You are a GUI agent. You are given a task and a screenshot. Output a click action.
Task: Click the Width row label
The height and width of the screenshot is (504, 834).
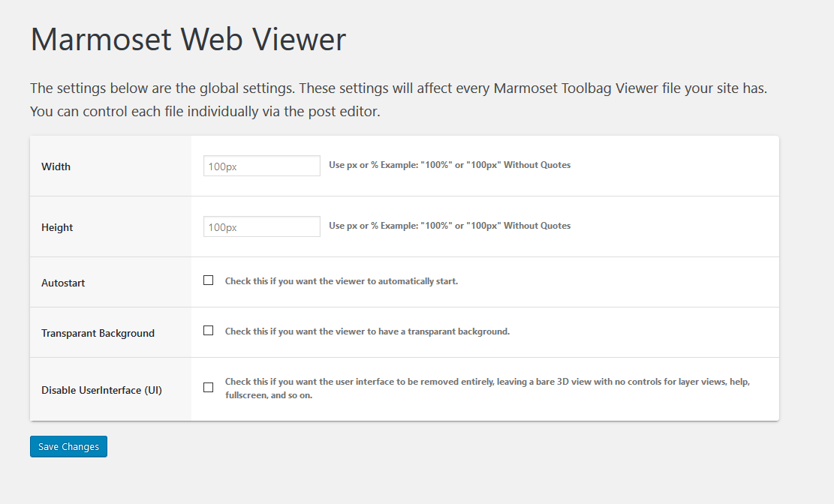pyautogui.click(x=56, y=166)
